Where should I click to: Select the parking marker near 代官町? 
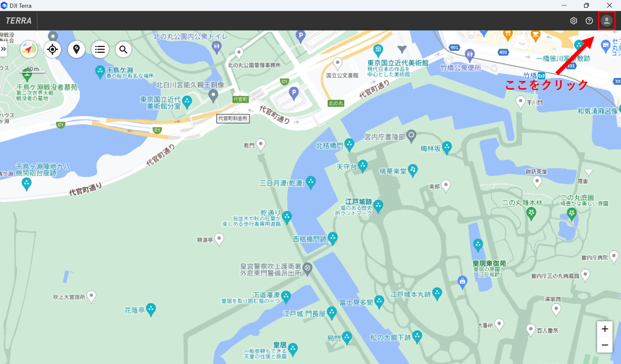click(x=294, y=93)
